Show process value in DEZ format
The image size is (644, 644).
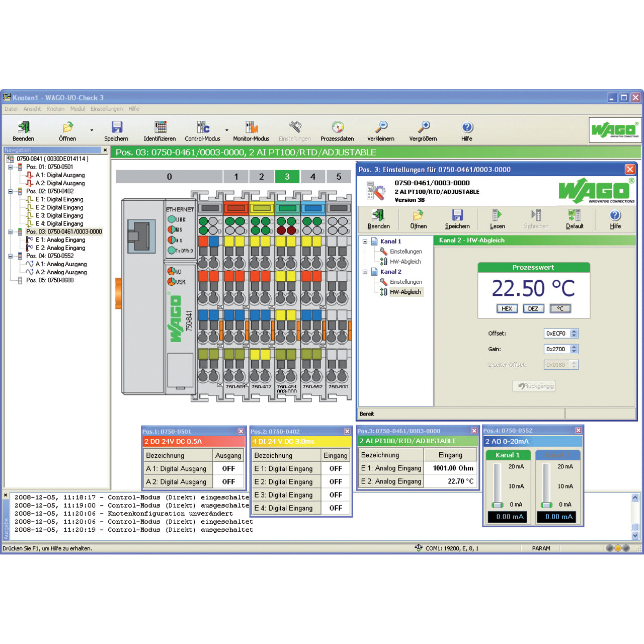pyautogui.click(x=533, y=309)
